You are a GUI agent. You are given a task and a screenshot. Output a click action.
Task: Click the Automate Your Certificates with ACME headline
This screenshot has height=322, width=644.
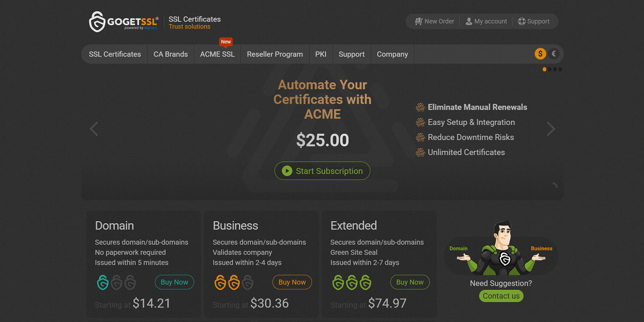(323, 99)
